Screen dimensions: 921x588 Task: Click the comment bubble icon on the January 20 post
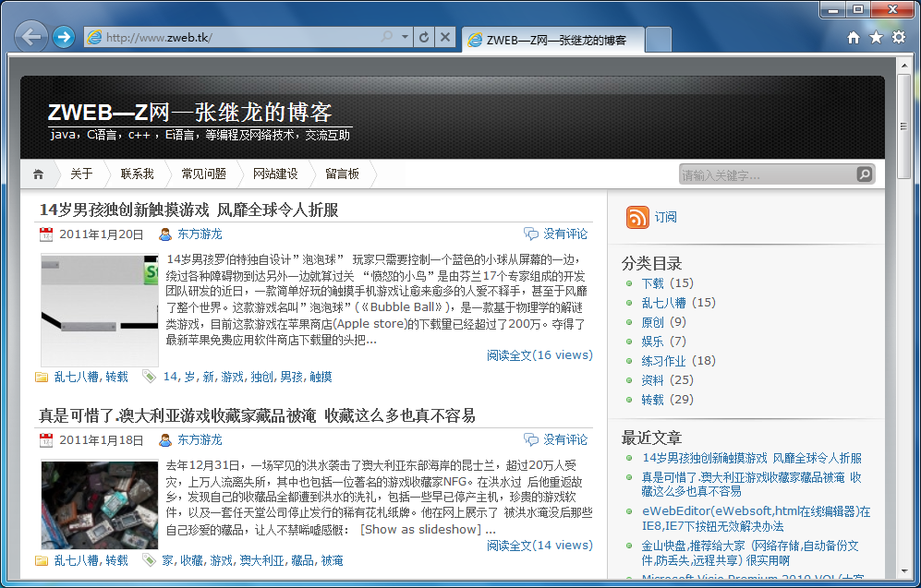(531, 234)
